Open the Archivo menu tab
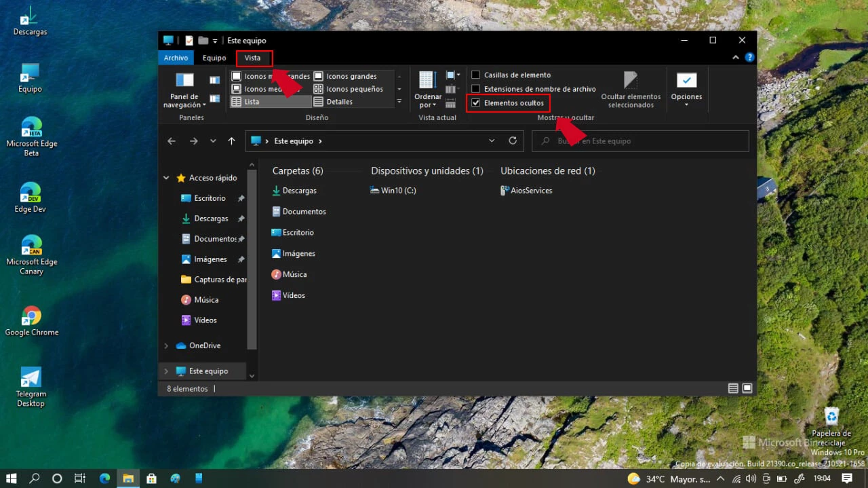Screen dimensions: 868x488 (x=176, y=58)
